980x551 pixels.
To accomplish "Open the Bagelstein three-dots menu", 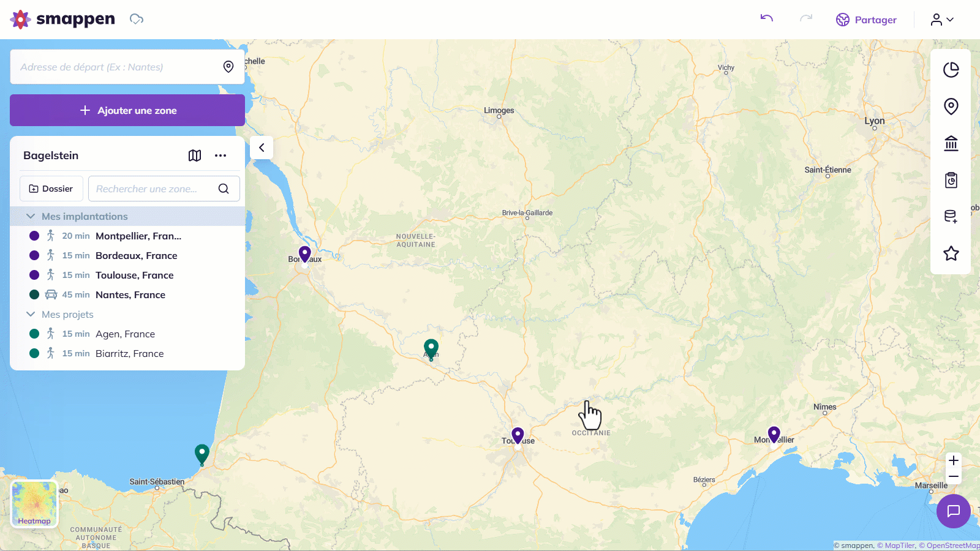I will tap(221, 156).
